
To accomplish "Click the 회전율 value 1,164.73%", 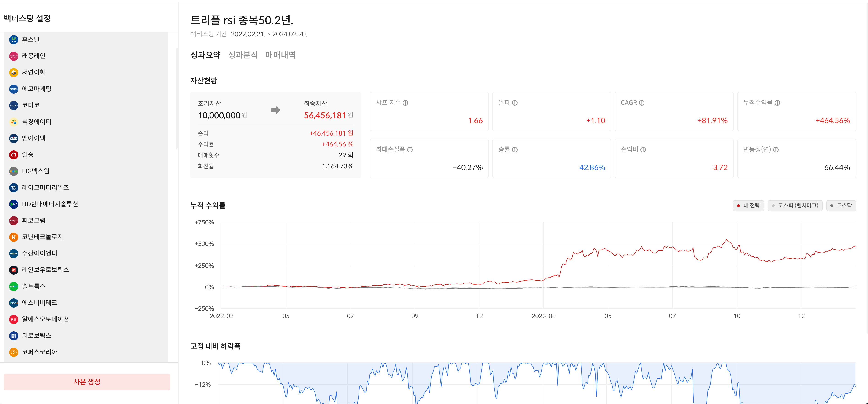I will (338, 166).
